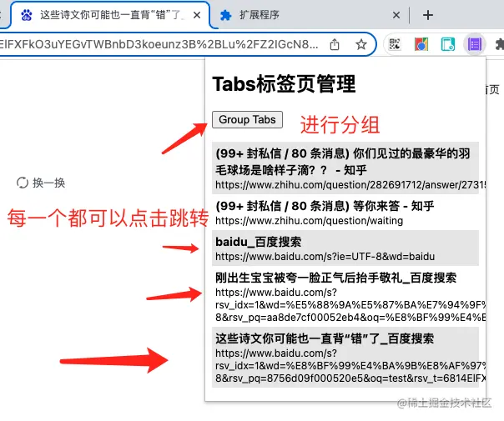The image size is (504, 421).
Task: Click the zhihu.com/question/waiting URL
Action: coord(310,221)
